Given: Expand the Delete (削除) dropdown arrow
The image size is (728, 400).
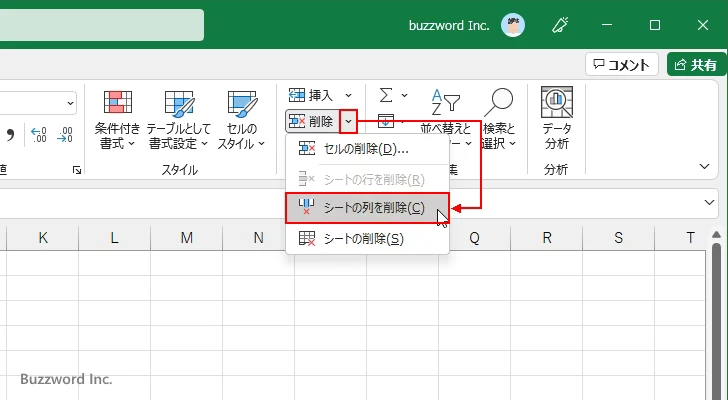Looking at the screenshot, I should click(348, 122).
